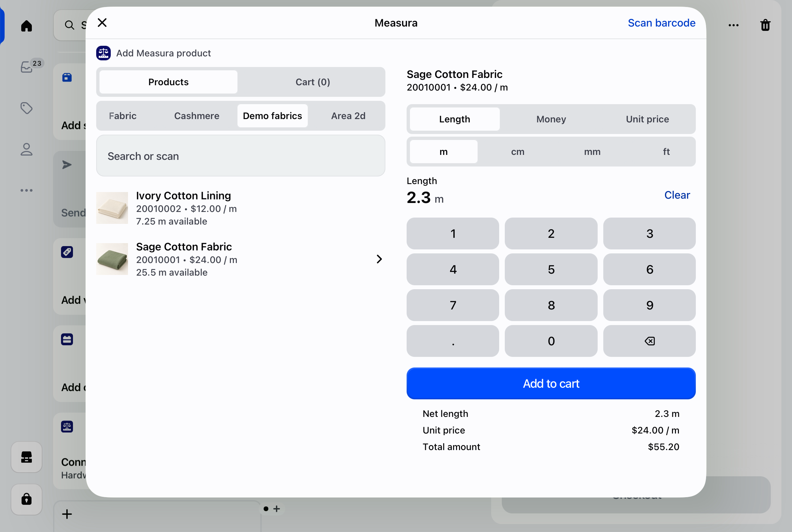Image resolution: width=792 pixels, height=532 pixels.
Task: Click the lock screen icon
Action: coord(27,499)
